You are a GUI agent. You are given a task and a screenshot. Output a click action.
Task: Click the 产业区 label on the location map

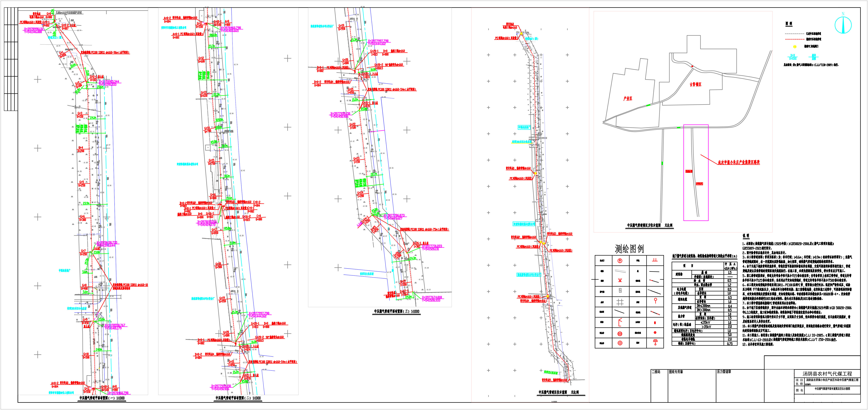(628, 98)
